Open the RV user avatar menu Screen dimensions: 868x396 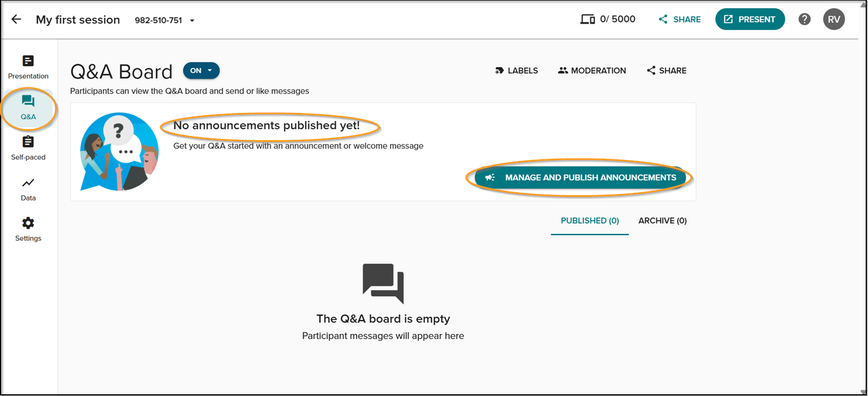[834, 19]
